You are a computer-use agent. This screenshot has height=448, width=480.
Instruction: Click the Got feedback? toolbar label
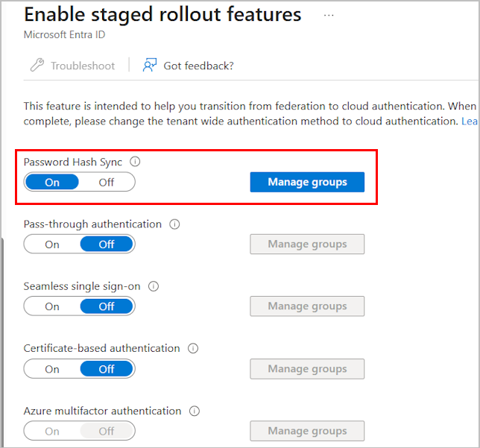(198, 66)
